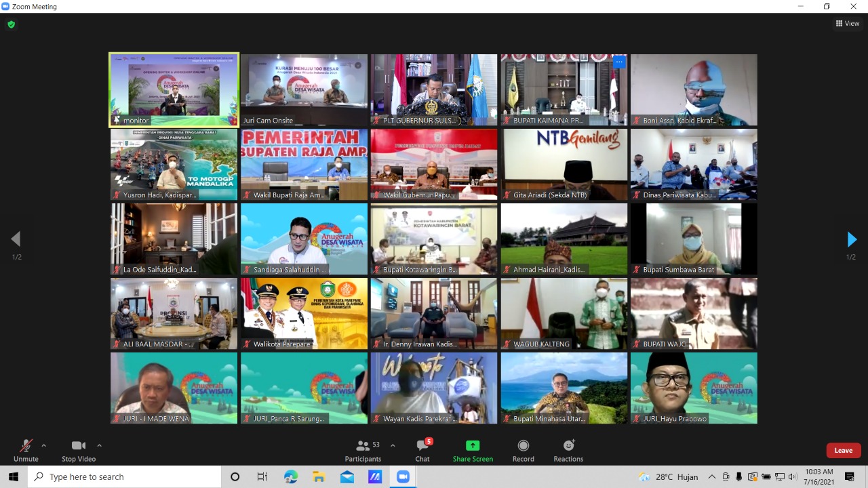The image size is (868, 488).
Task: Select Yusron Hadi, Kadispar video tile
Action: click(x=174, y=165)
